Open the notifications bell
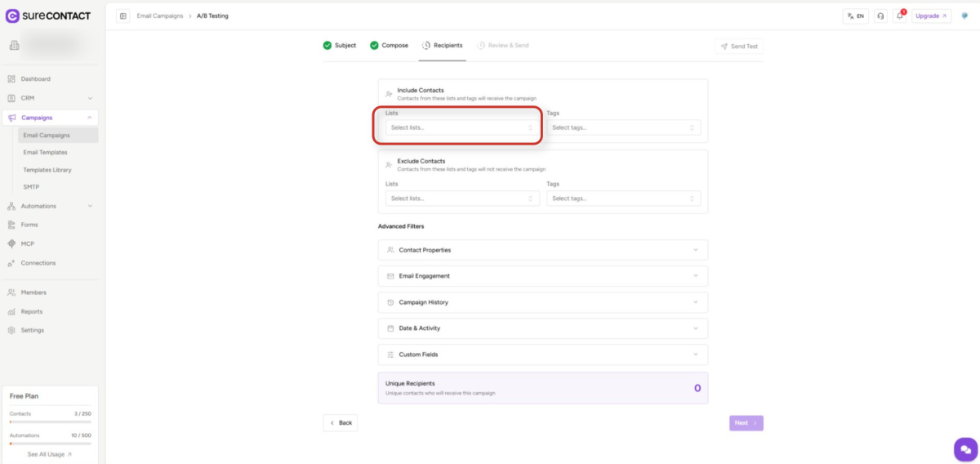Screen dimensions: 980x464 pyautogui.click(x=900, y=16)
